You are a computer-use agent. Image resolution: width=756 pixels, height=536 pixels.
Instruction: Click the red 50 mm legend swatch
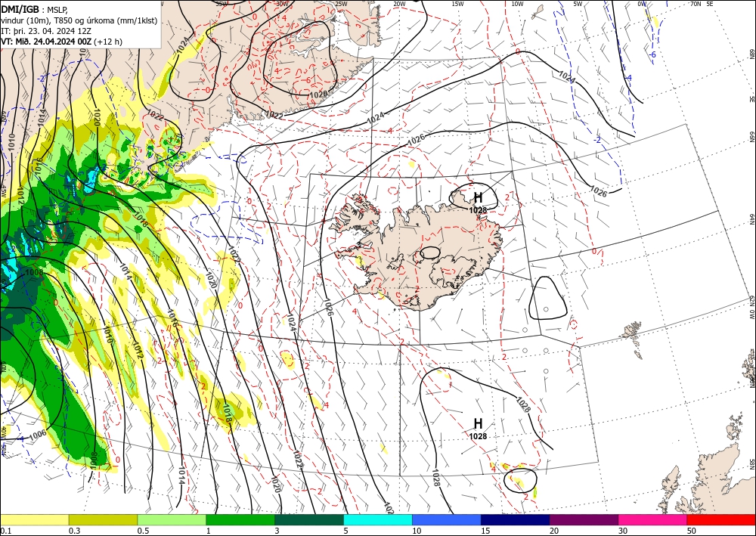tap(721, 519)
